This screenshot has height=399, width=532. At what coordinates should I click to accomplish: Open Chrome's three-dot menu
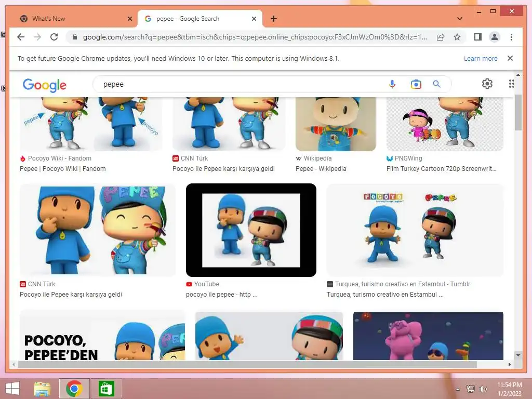point(511,37)
